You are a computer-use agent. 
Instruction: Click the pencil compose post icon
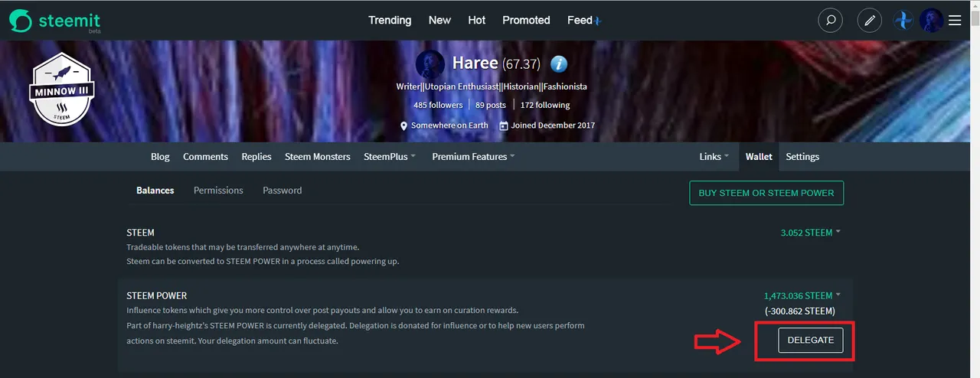[869, 21]
